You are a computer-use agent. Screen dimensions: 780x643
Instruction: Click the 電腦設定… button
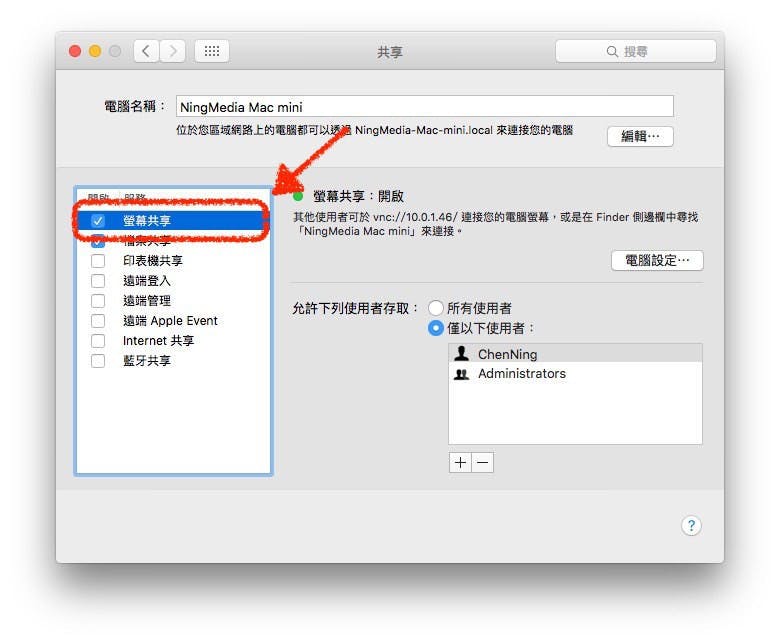(657, 260)
